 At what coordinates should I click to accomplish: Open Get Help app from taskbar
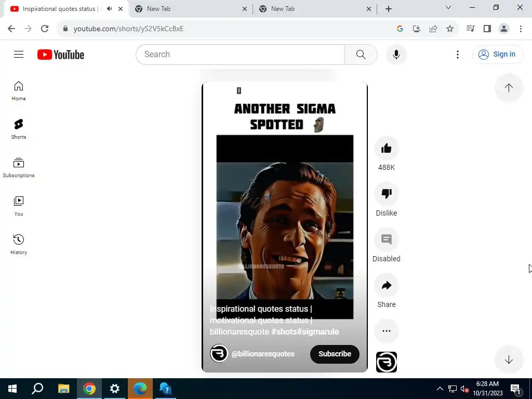[x=166, y=389]
